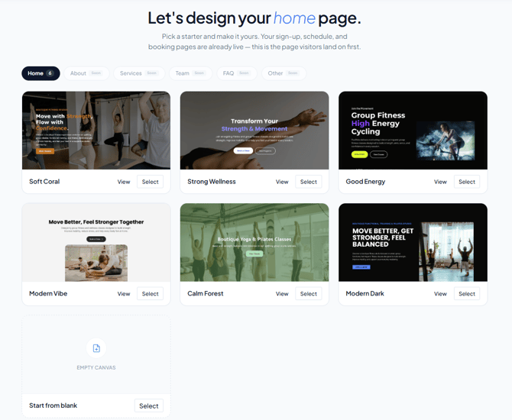Click the Calm Forest preview thumbnail
This screenshot has width=512, height=420.
pyautogui.click(x=254, y=242)
